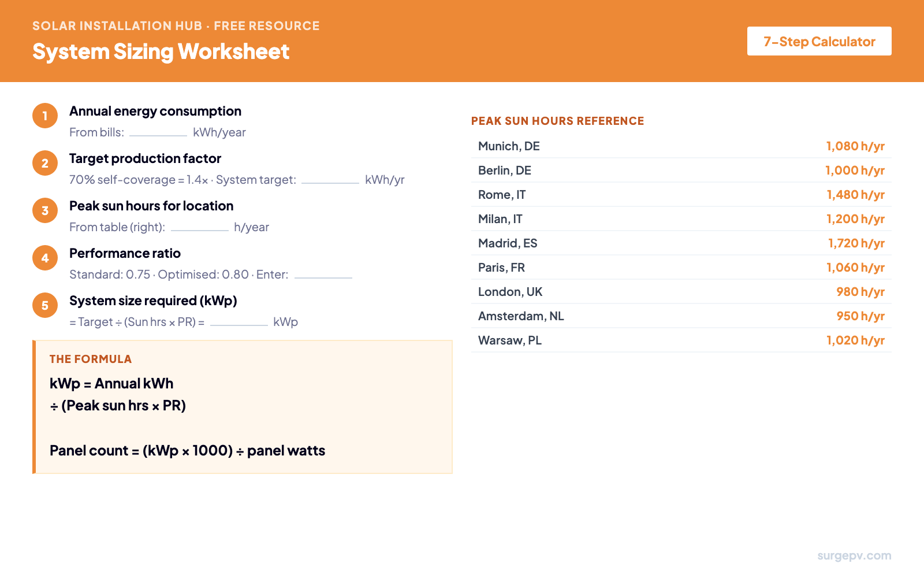Click the System target blank line
The image size is (924, 578).
pyautogui.click(x=330, y=181)
